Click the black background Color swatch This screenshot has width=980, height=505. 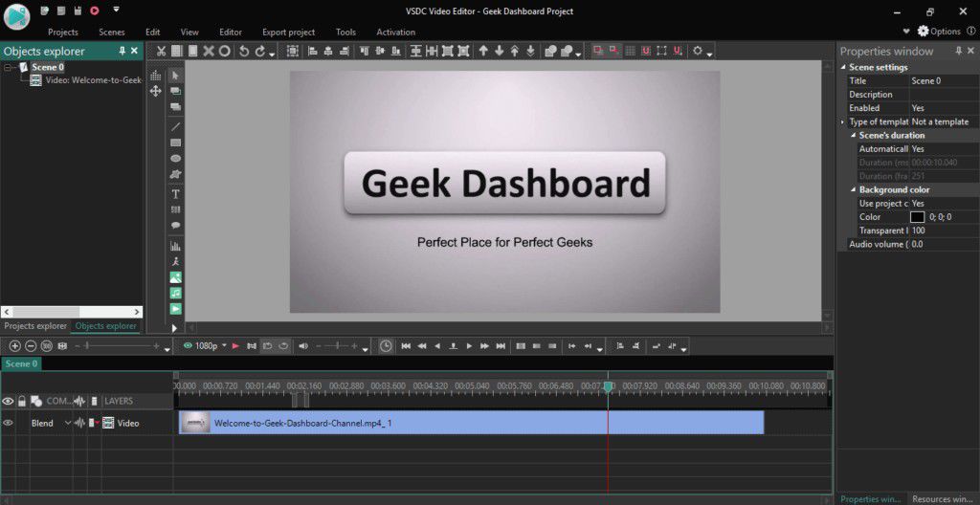point(918,217)
